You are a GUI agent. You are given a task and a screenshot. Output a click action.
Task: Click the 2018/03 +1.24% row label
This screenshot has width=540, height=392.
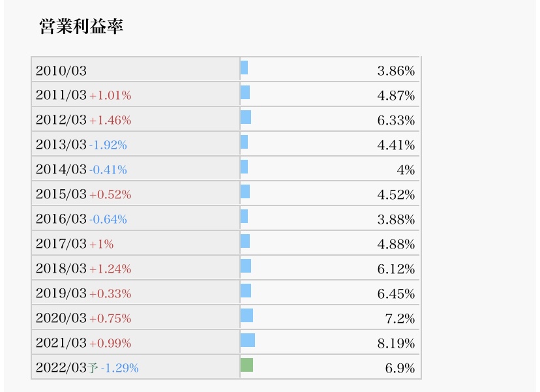point(136,268)
